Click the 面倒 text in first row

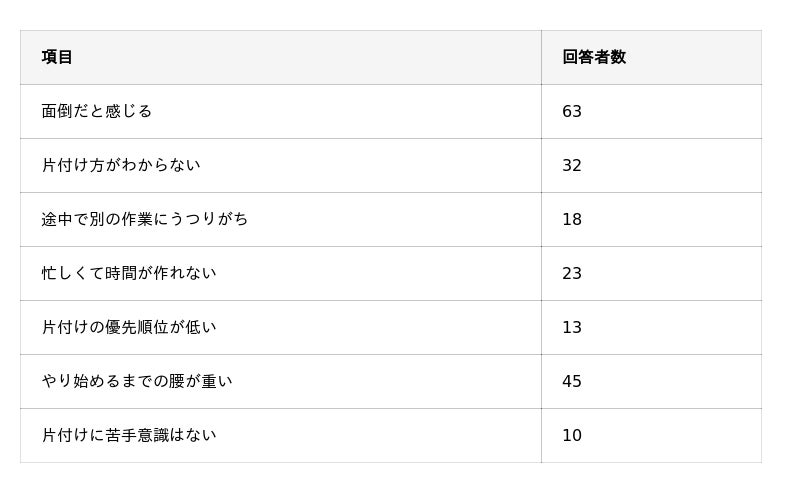pyautogui.click(x=57, y=111)
